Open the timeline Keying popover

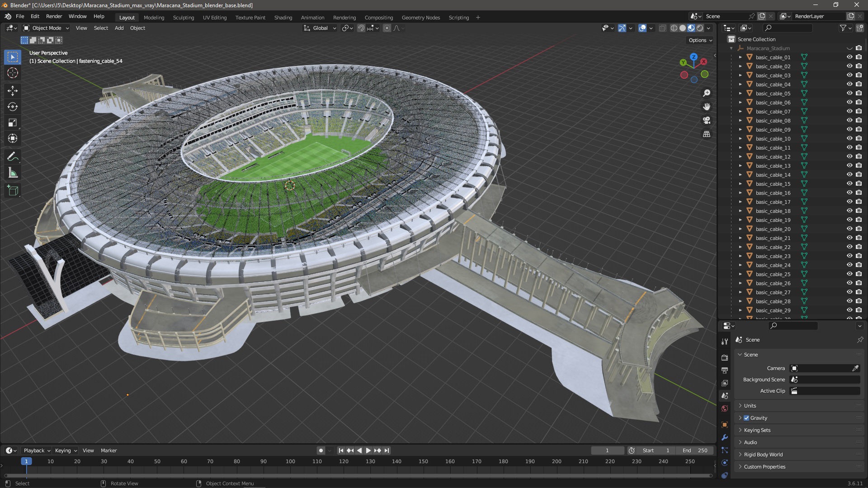pyautogui.click(x=66, y=450)
